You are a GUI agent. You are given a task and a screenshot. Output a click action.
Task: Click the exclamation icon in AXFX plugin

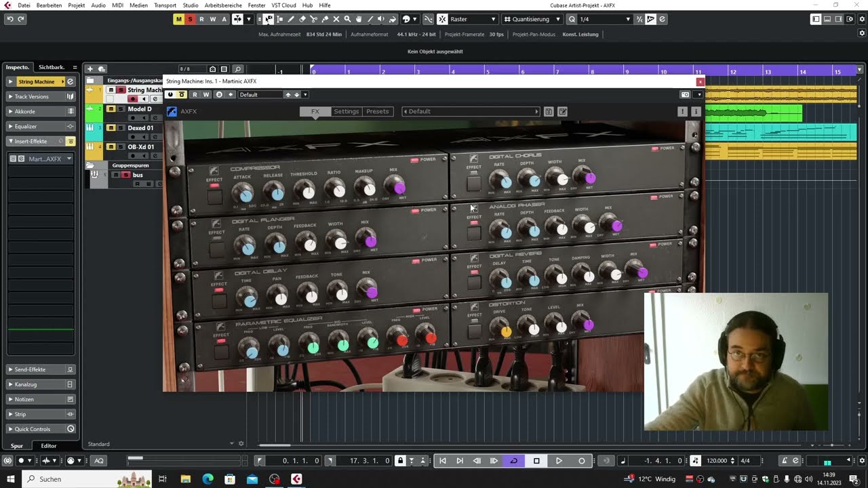click(682, 111)
